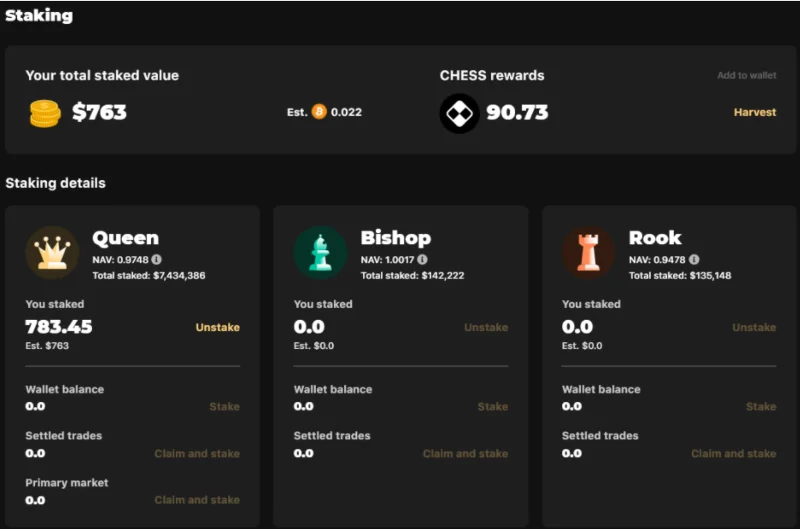800x529 pixels.
Task: Click Harvest to collect CHESS rewards
Action: [x=755, y=112]
